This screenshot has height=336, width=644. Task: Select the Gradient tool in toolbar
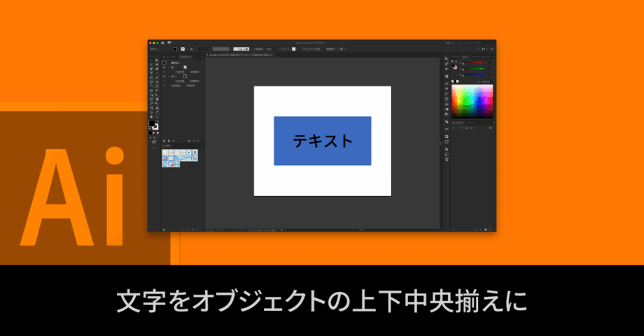pyautogui.click(x=157, y=99)
